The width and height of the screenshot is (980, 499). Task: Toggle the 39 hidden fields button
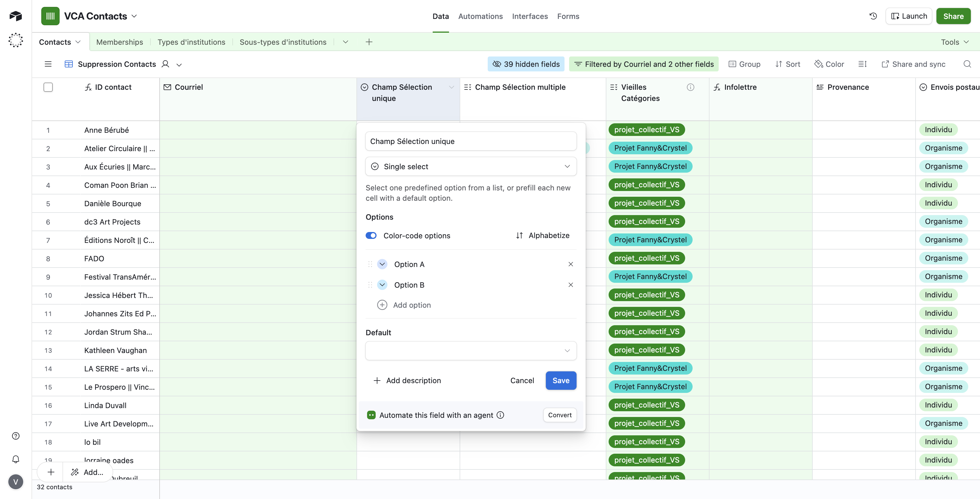click(x=526, y=64)
